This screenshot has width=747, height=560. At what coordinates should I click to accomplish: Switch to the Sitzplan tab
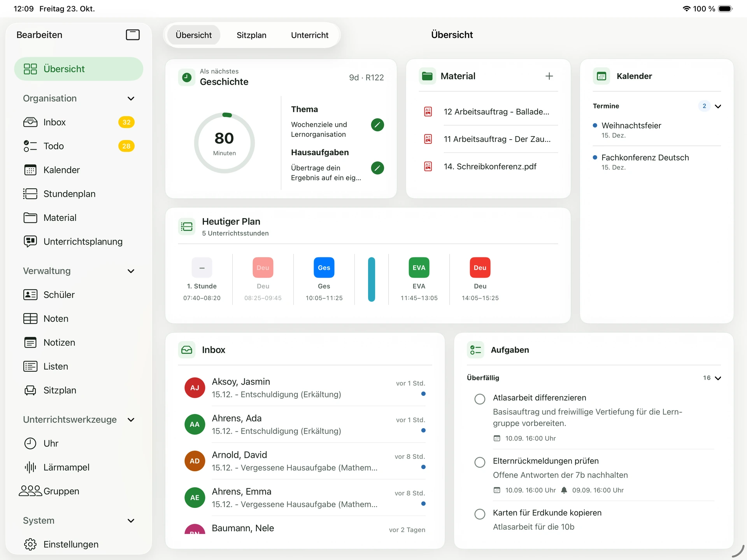251,35
